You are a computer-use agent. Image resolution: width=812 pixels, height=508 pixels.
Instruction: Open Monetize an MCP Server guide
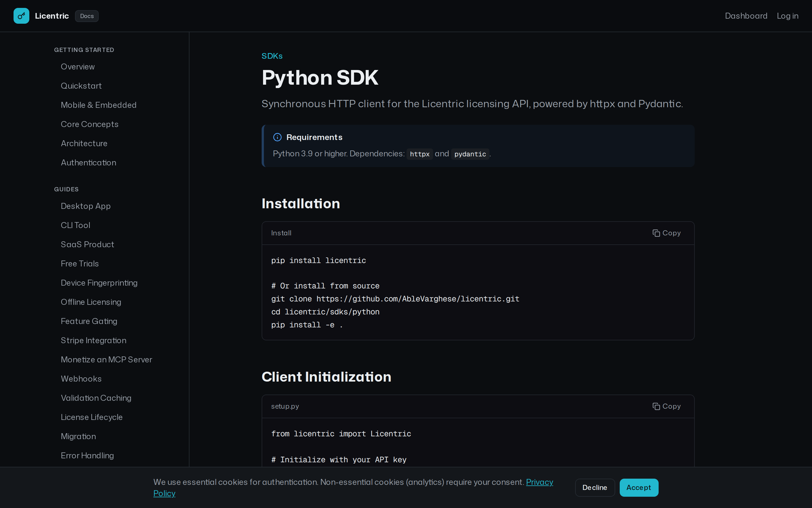pyautogui.click(x=106, y=360)
